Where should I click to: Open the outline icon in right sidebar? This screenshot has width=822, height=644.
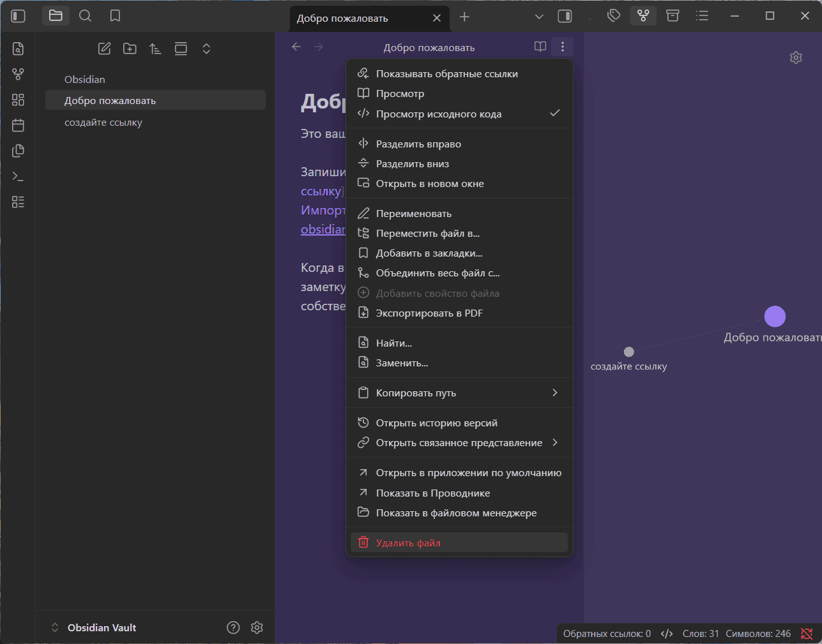click(702, 16)
